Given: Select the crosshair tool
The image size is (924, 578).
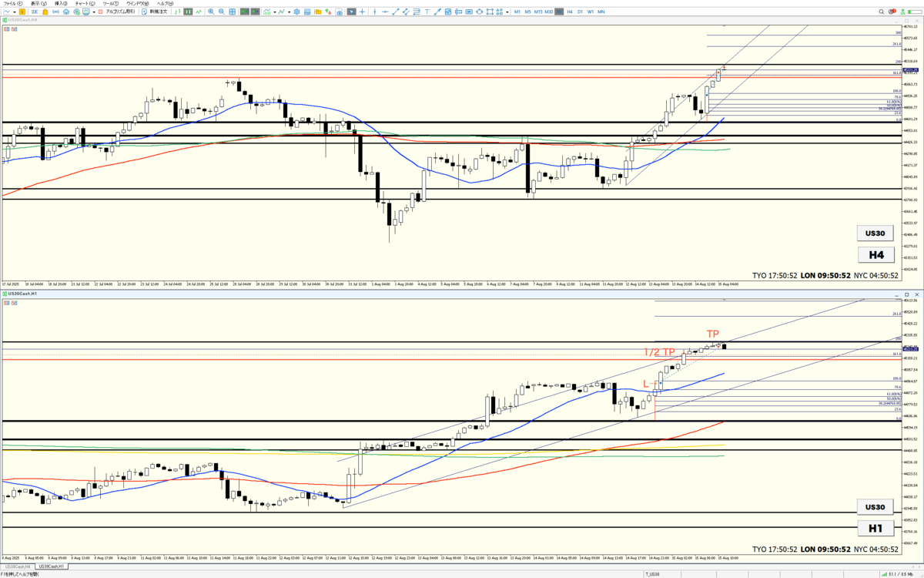Looking at the screenshot, I should [x=362, y=12].
